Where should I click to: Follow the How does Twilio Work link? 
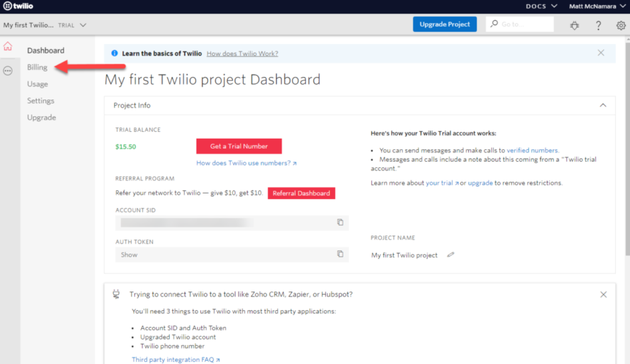point(242,54)
